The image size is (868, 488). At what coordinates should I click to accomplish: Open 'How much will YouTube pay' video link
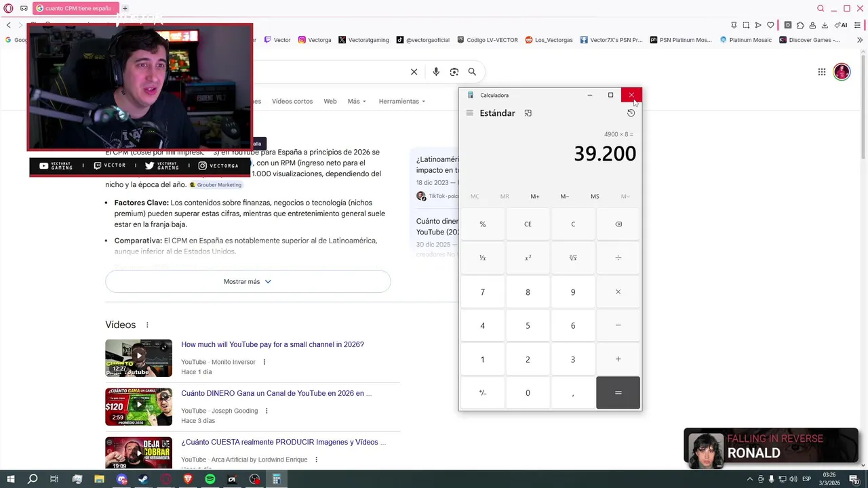(273, 344)
